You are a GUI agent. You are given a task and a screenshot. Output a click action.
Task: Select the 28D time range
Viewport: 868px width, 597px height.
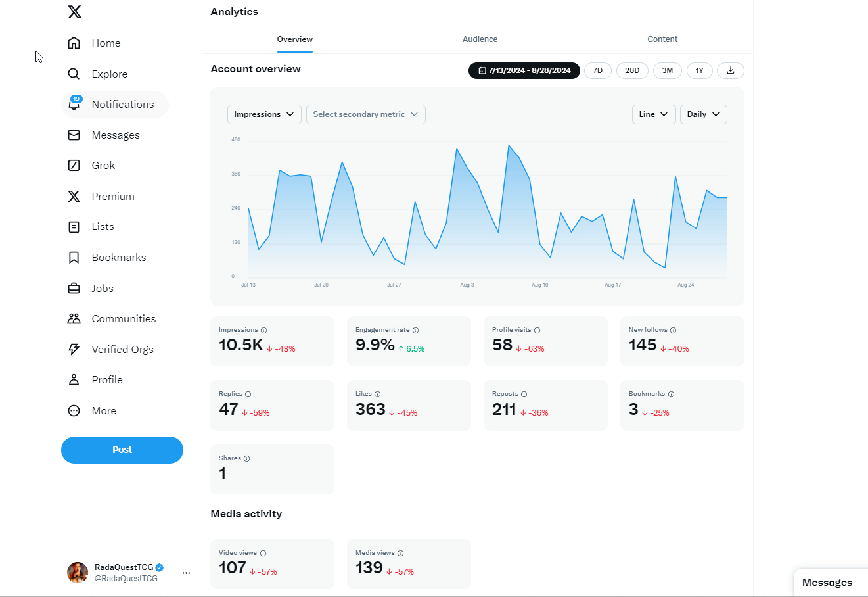point(632,70)
